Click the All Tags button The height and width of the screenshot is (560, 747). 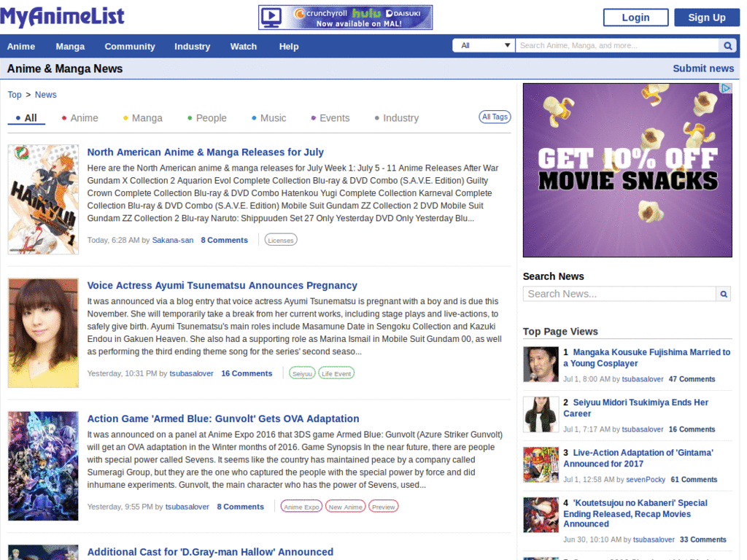pos(495,117)
